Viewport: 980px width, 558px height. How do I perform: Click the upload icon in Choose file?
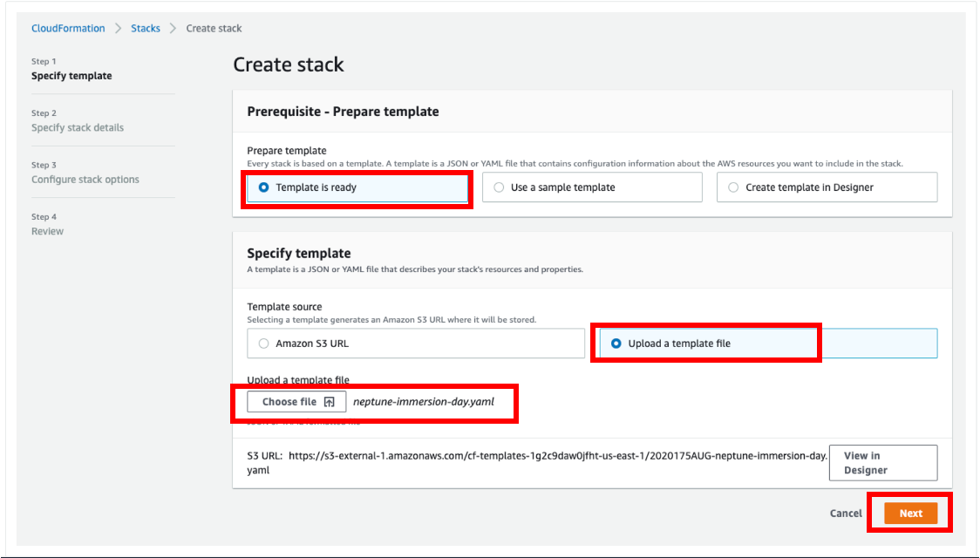tap(329, 402)
